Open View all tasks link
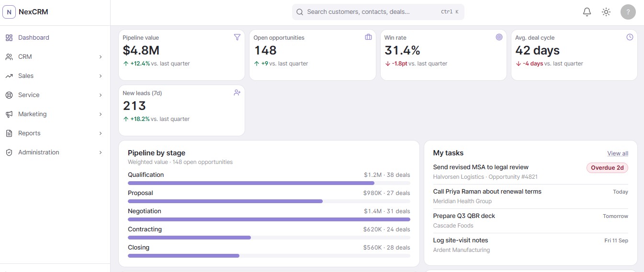Screen dimensions: 644x272 pos(618,153)
